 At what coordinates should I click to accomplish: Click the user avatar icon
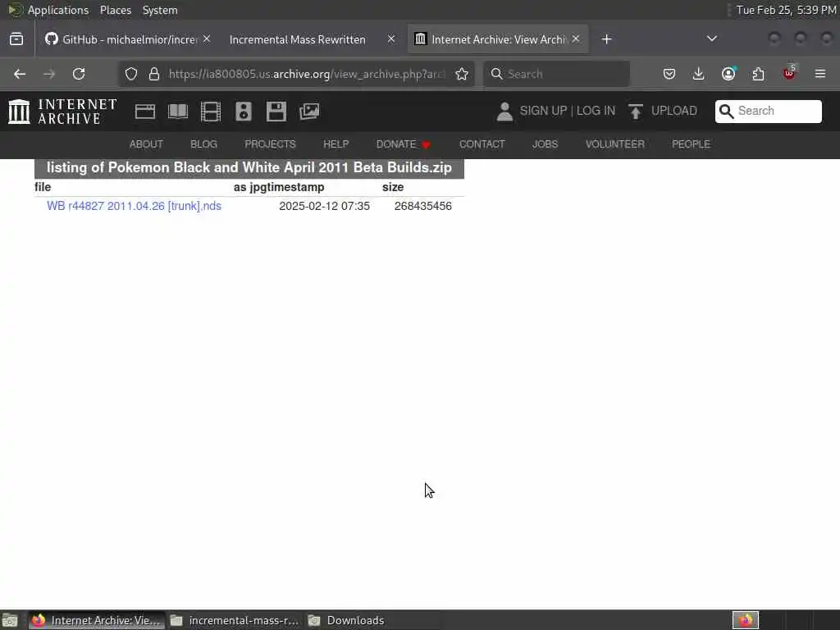[504, 112]
